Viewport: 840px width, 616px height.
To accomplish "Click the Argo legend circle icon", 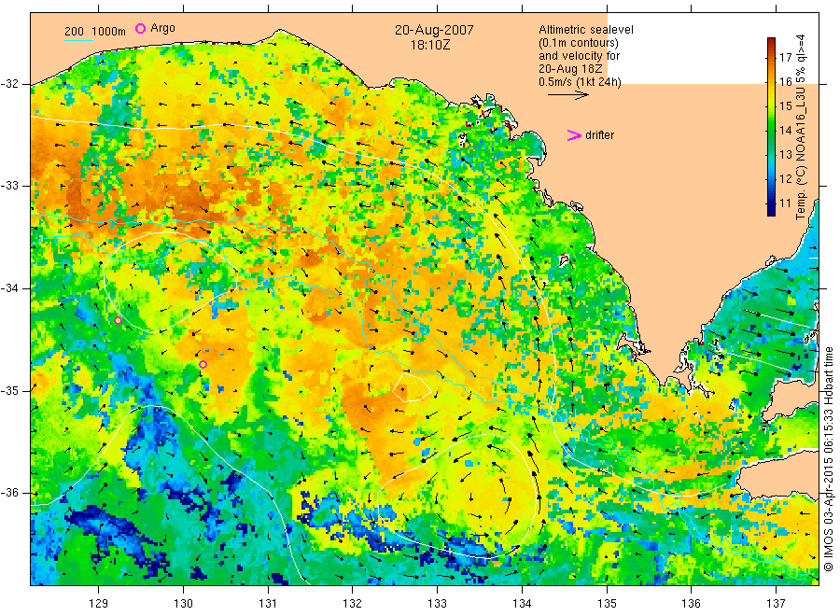I will tap(140, 28).
